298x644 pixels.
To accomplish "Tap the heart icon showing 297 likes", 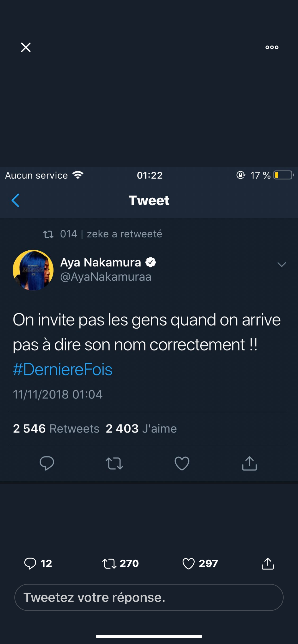I will pyautogui.click(x=189, y=564).
